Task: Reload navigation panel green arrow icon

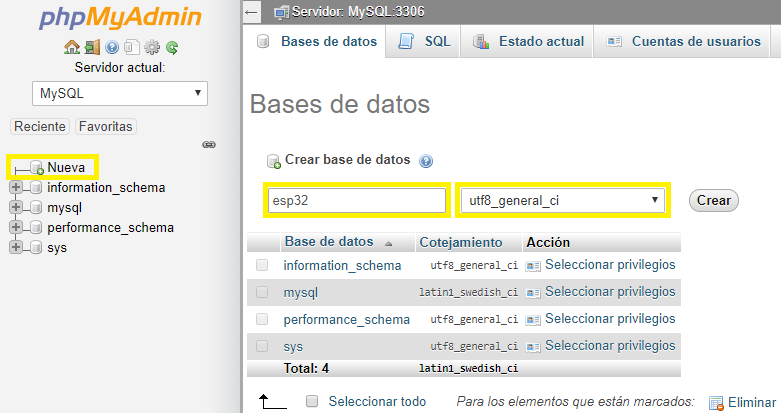Action: [x=172, y=47]
